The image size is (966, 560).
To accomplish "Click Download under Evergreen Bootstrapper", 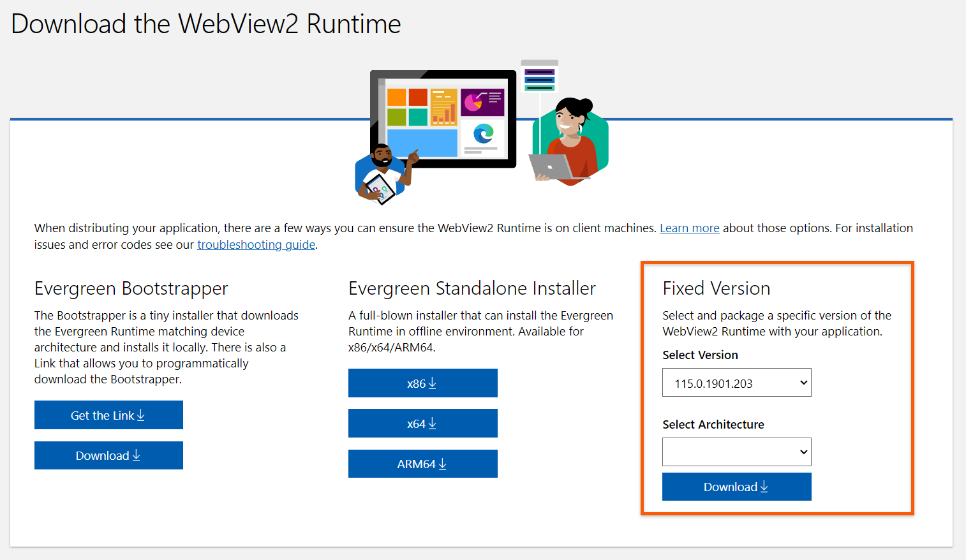I will [x=108, y=455].
